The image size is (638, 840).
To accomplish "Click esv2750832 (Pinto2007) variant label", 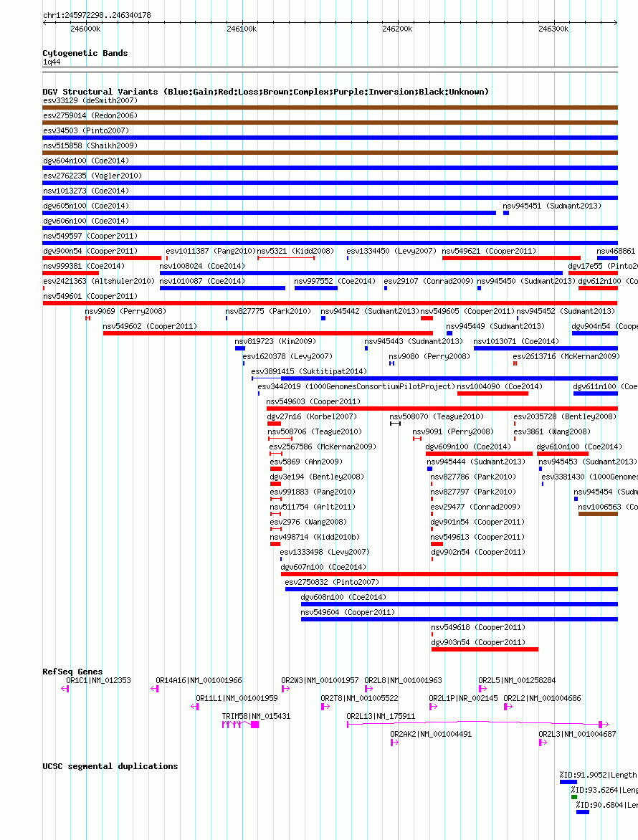I will click(332, 581).
